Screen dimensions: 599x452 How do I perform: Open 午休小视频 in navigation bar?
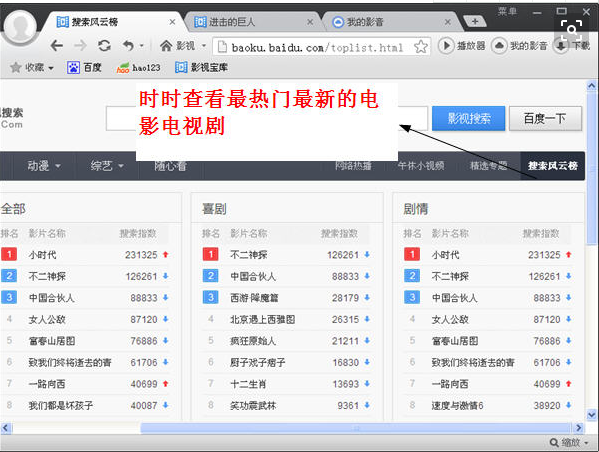pyautogui.click(x=421, y=166)
